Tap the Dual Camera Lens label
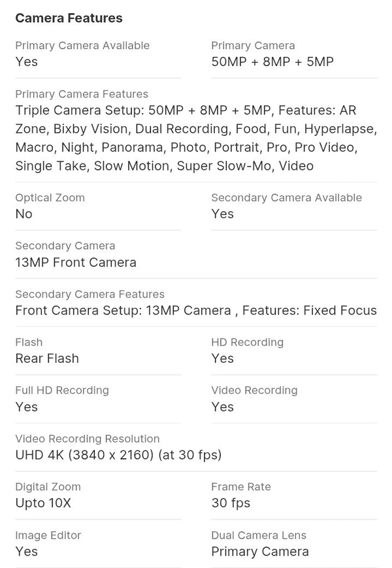The width and height of the screenshot is (392, 568). click(259, 535)
